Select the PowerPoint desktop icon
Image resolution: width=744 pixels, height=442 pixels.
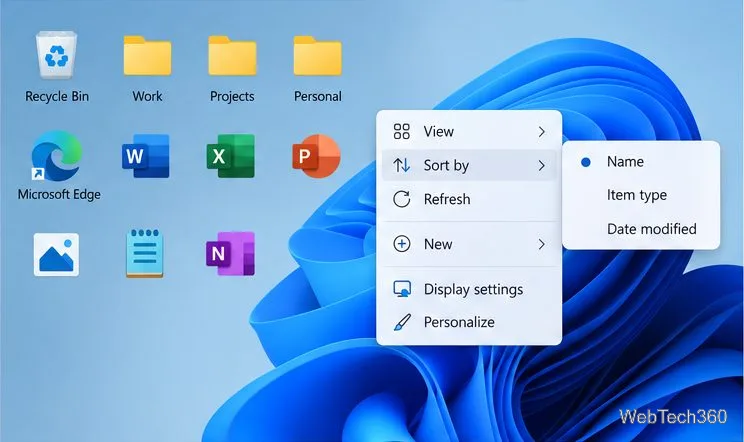(316, 156)
